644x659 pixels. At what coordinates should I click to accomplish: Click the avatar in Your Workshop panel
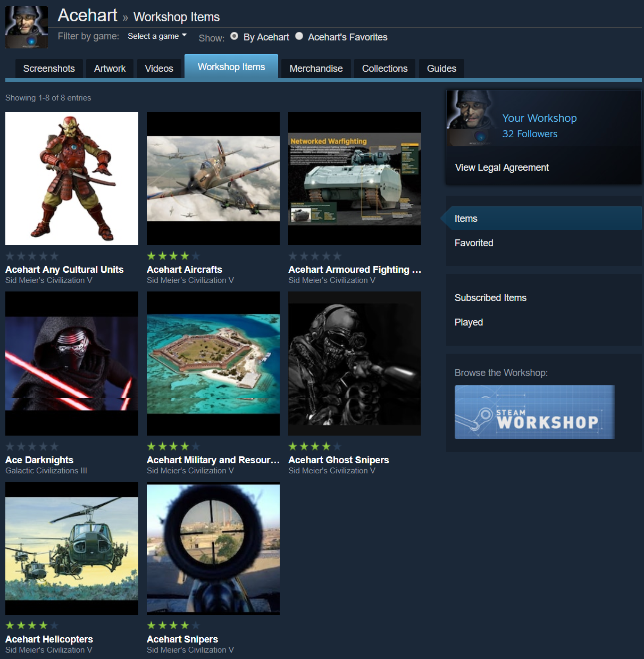pos(471,118)
